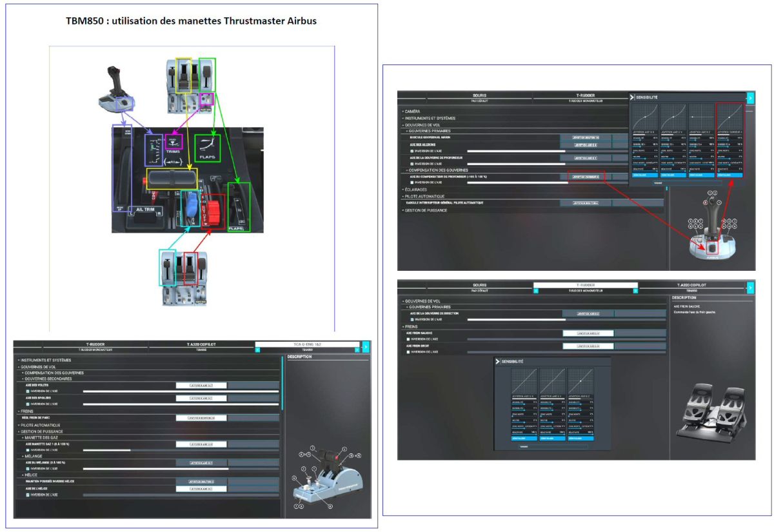The width and height of the screenshot is (774, 532).
Task: Select the TCA Q-ENG 1&2 tab
Action: 307,344
